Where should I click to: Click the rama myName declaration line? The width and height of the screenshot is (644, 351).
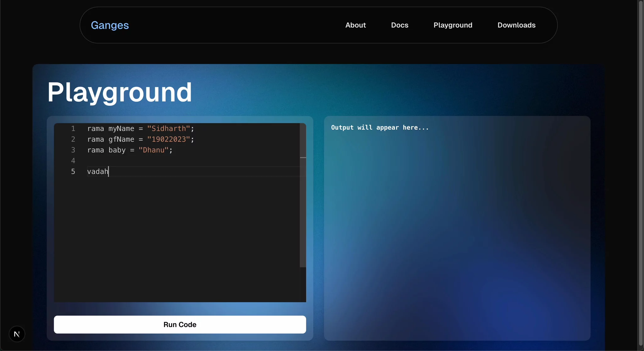click(x=141, y=128)
